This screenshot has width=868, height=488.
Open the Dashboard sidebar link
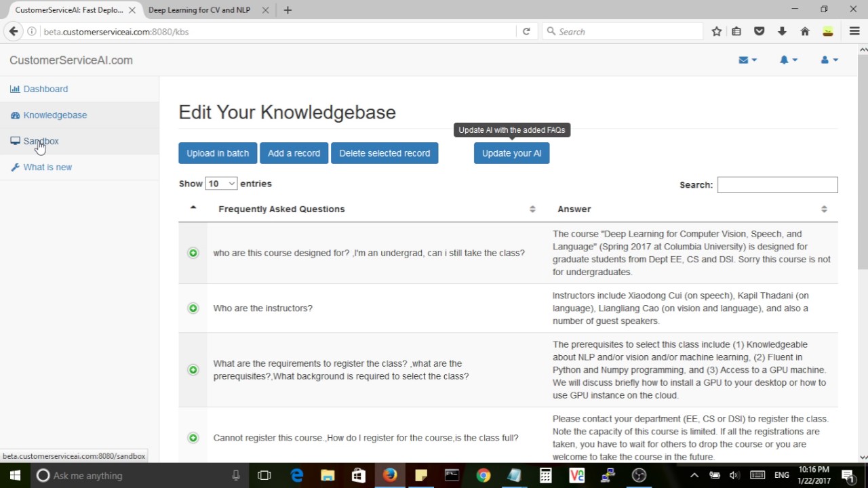45,89
